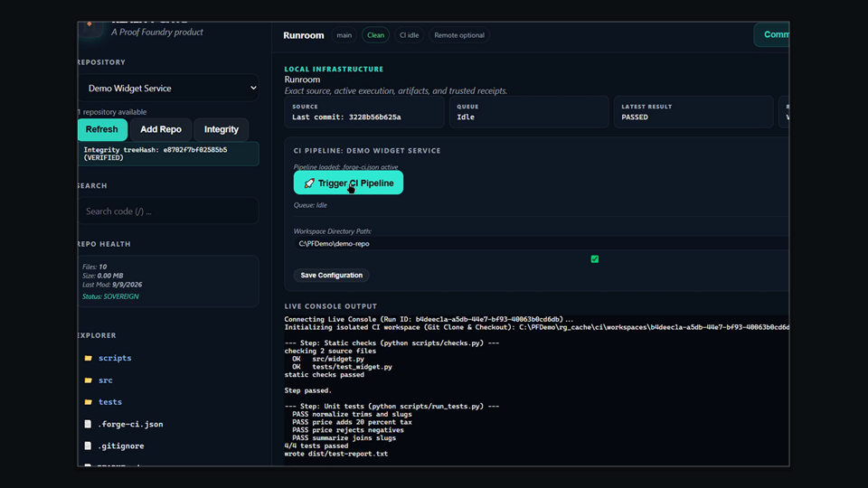
Task: Open the scripts folder icon
Action: 88,358
